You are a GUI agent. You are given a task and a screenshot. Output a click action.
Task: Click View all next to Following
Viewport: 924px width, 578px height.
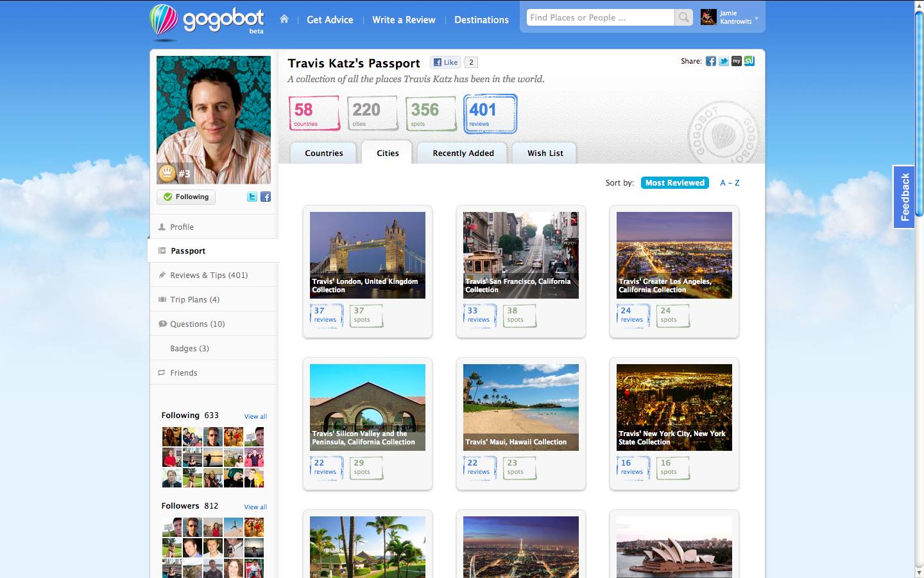255,416
